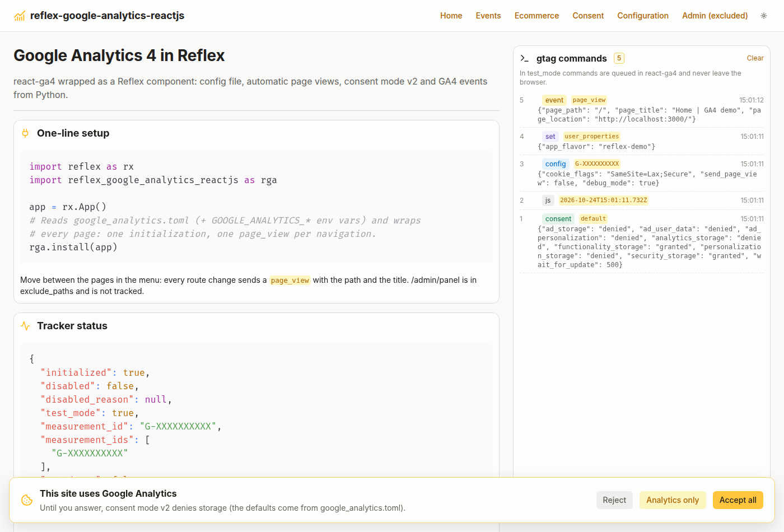This screenshot has width=784, height=532.
Task: Click the 15:01:12 timestamp in command log
Action: (752, 100)
